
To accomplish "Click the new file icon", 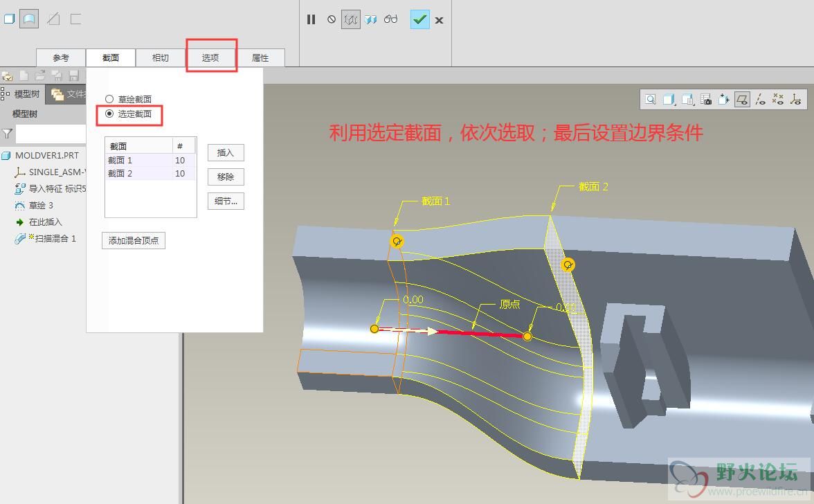I will coord(24,75).
